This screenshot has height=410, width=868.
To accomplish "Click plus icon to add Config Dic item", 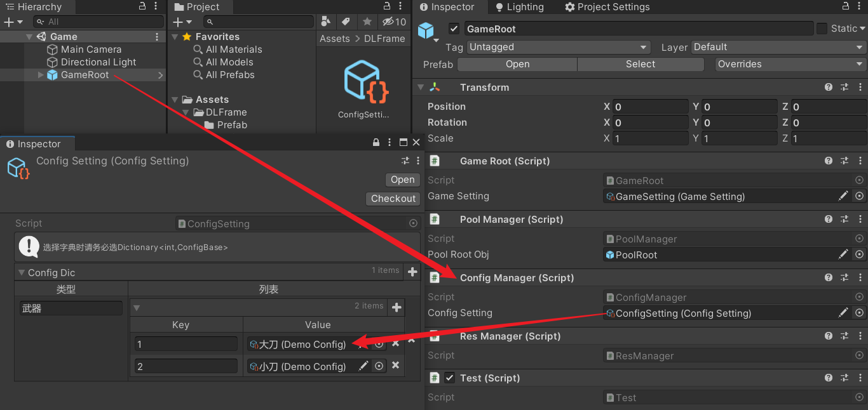I will coord(412,272).
